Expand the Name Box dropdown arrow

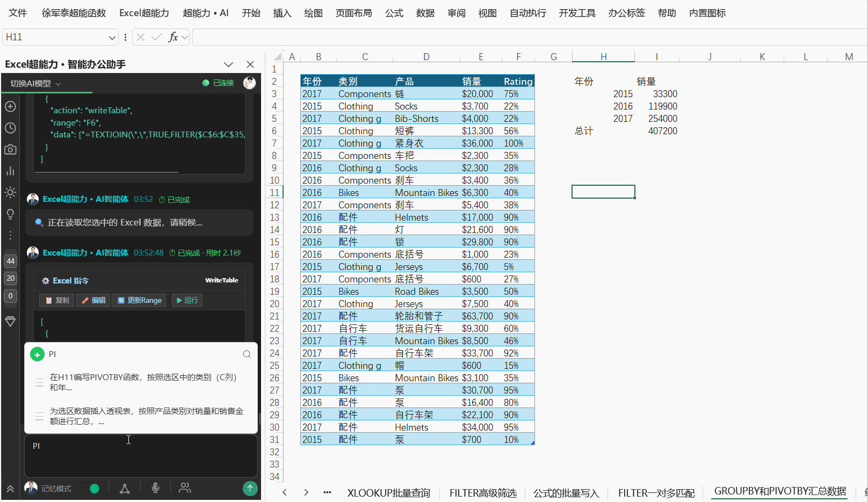click(x=112, y=38)
